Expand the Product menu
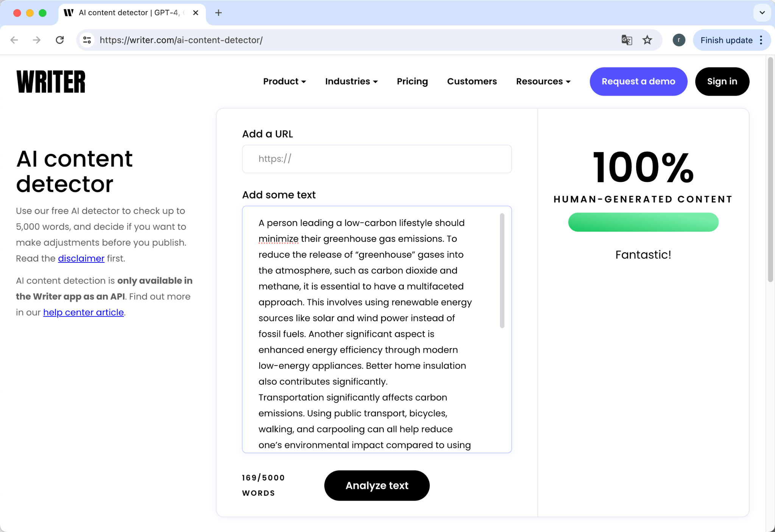This screenshot has width=775, height=532. (285, 81)
